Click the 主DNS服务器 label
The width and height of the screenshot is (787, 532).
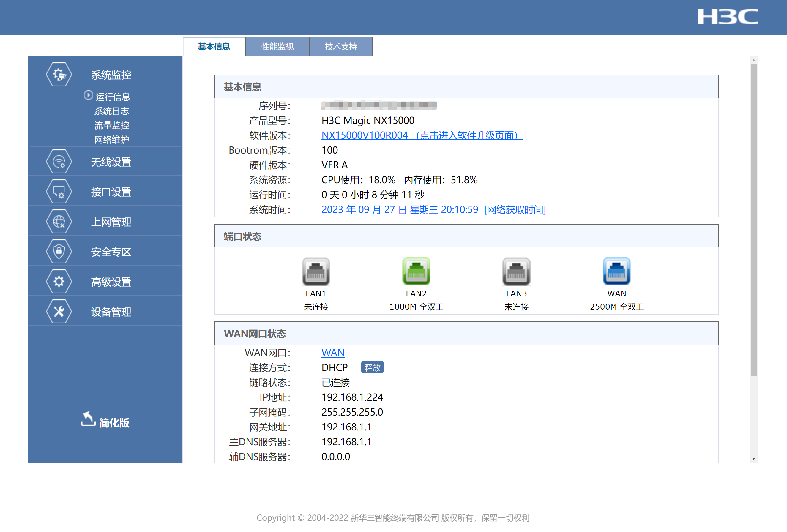click(x=259, y=442)
